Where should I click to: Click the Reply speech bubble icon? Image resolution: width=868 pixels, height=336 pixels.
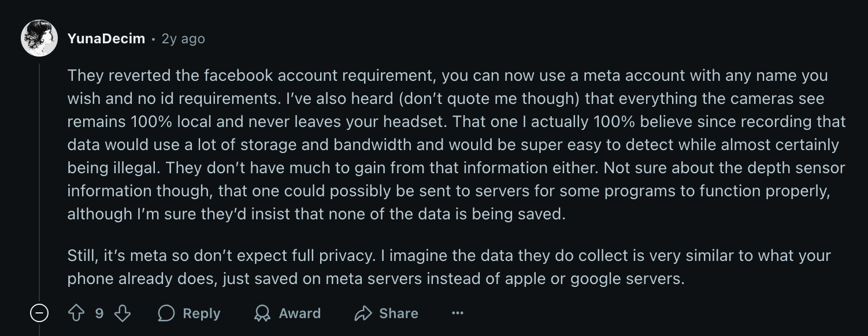point(166,313)
